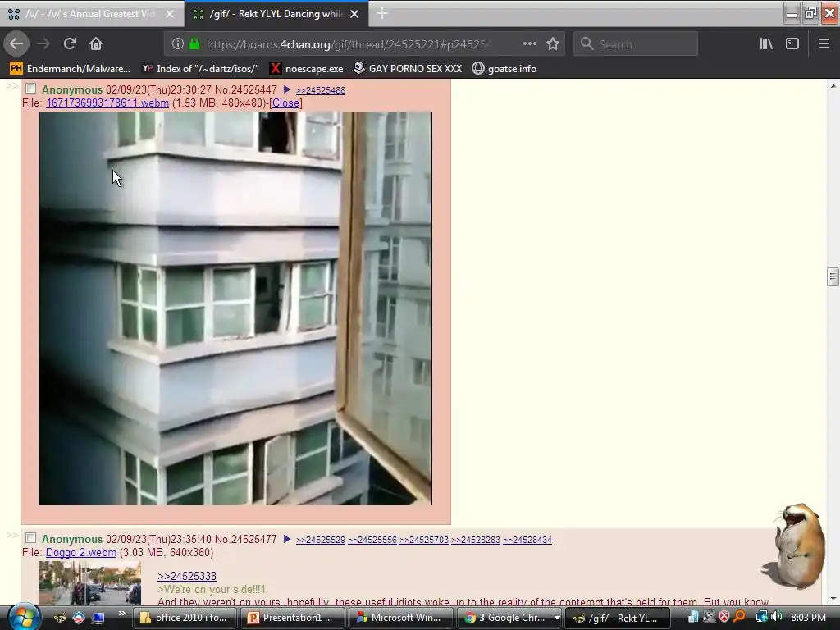Close the expanded webm video
Viewport: 840px width, 630px height.
tap(285, 103)
